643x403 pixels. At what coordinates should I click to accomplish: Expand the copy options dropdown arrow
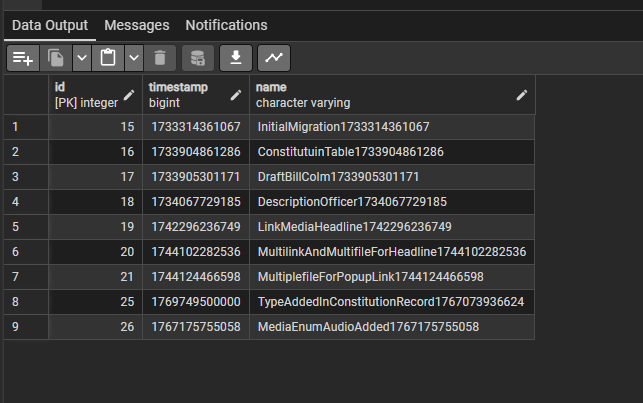tap(81, 58)
